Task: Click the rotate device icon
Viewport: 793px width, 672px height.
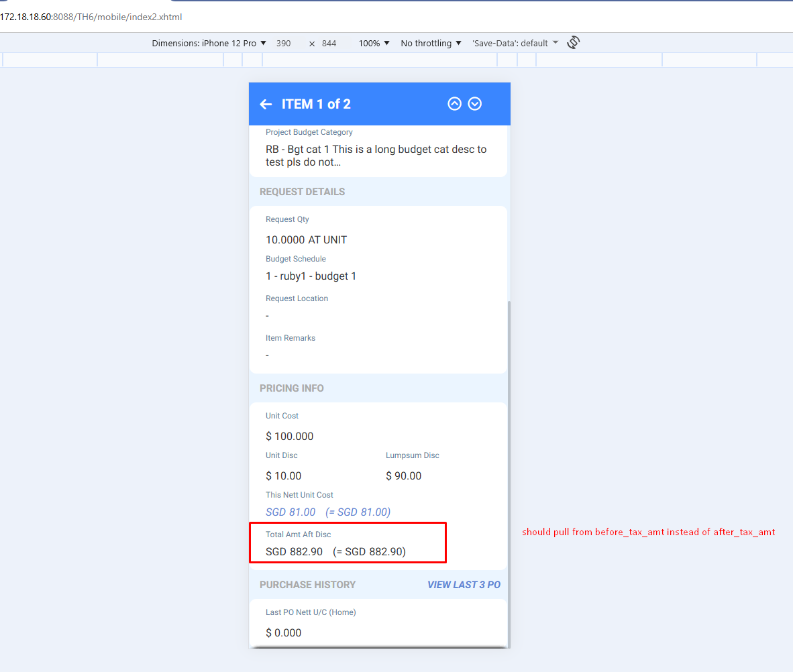Action: 574,42
